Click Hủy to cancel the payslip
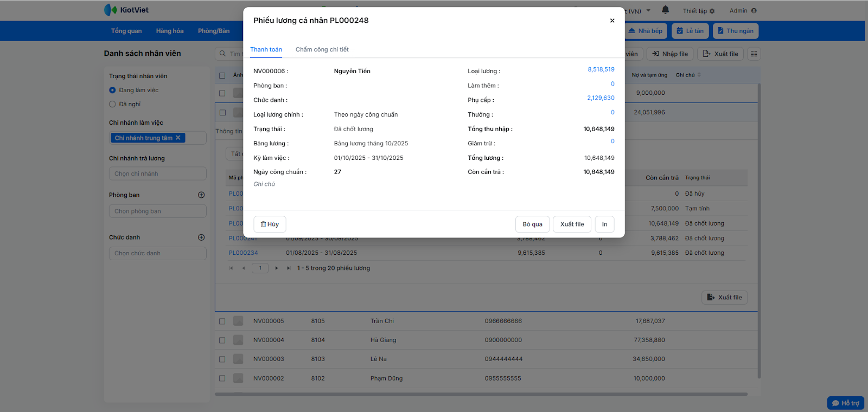 click(270, 224)
